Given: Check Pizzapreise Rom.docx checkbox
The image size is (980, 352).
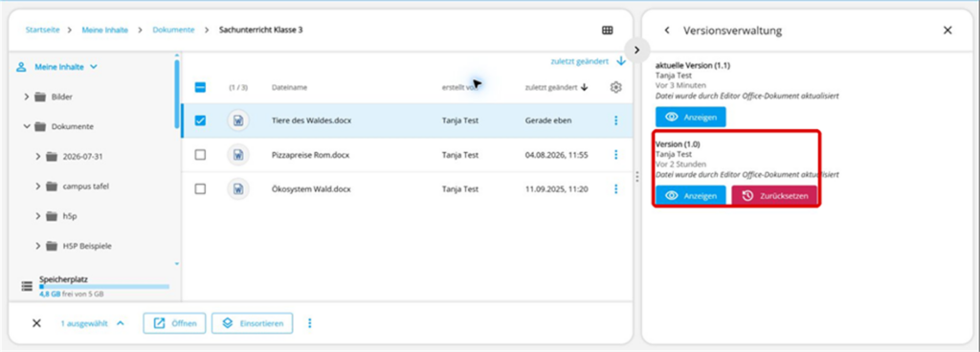Looking at the screenshot, I should [x=200, y=155].
